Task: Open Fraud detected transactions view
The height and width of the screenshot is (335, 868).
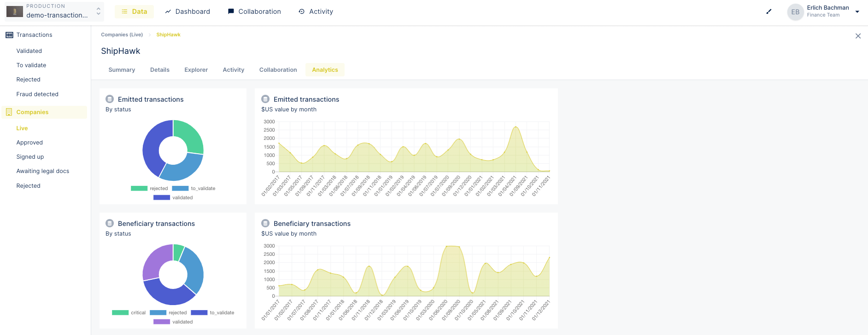Action: pos(37,94)
